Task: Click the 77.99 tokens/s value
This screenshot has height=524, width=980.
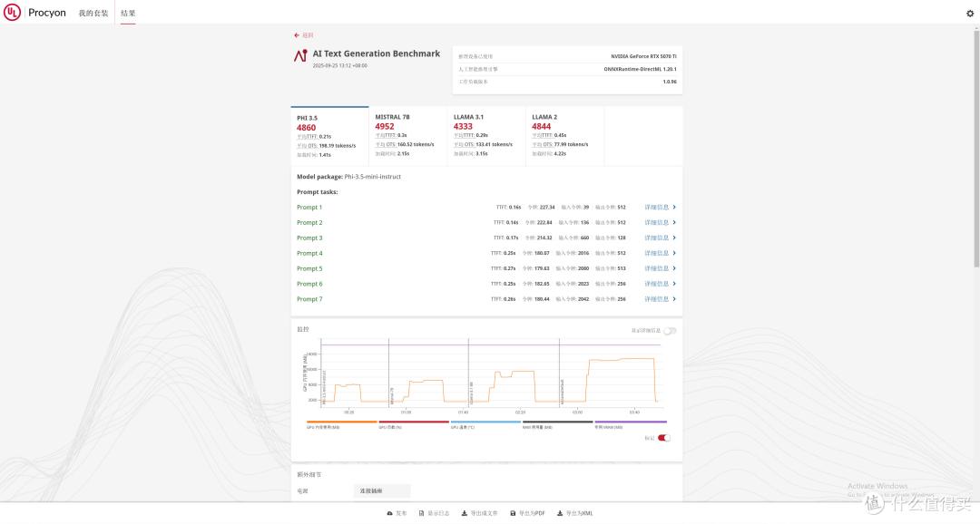Action: pos(572,145)
